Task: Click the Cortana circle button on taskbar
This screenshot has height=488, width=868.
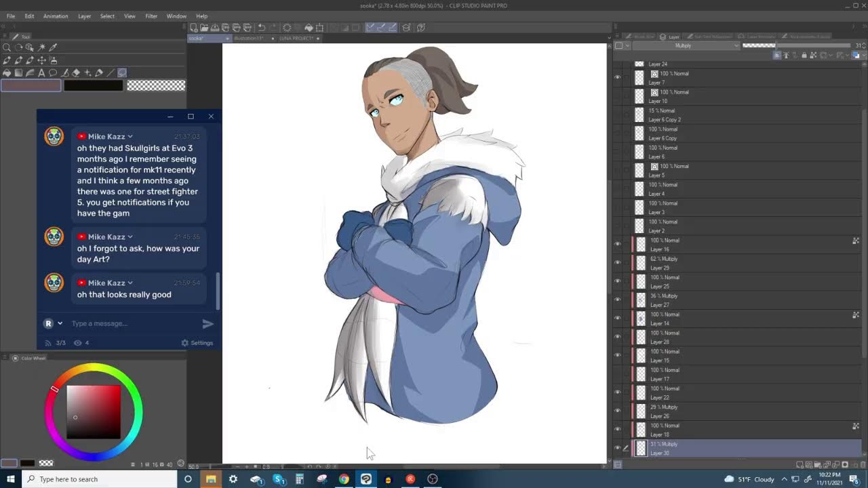Action: (x=188, y=479)
